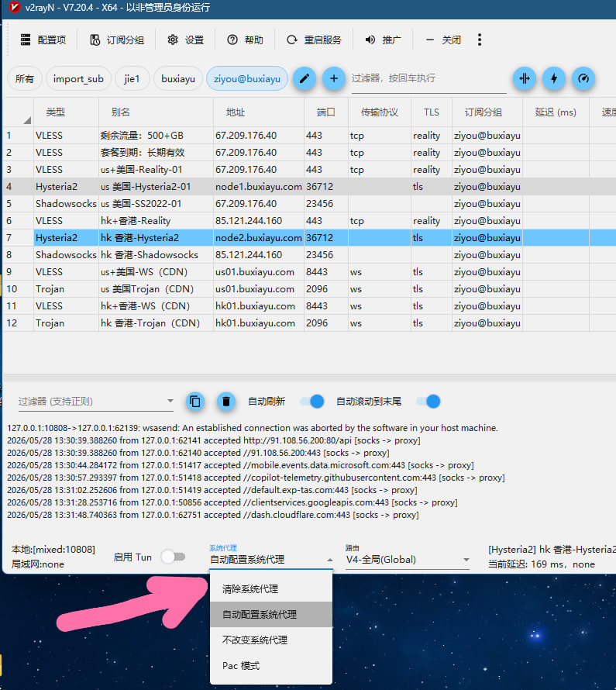Switch to the 所有 group tab
The height and width of the screenshot is (690, 616).
tap(25, 79)
